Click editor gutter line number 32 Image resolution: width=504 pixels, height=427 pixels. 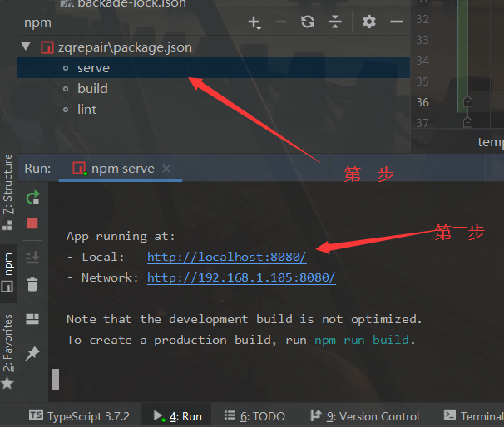pyautogui.click(x=422, y=19)
